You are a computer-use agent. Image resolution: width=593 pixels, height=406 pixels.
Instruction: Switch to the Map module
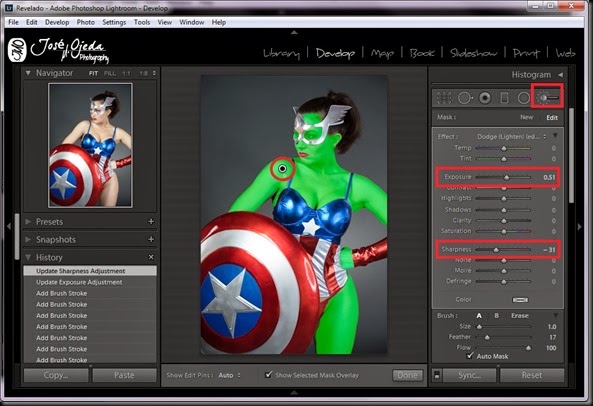382,53
